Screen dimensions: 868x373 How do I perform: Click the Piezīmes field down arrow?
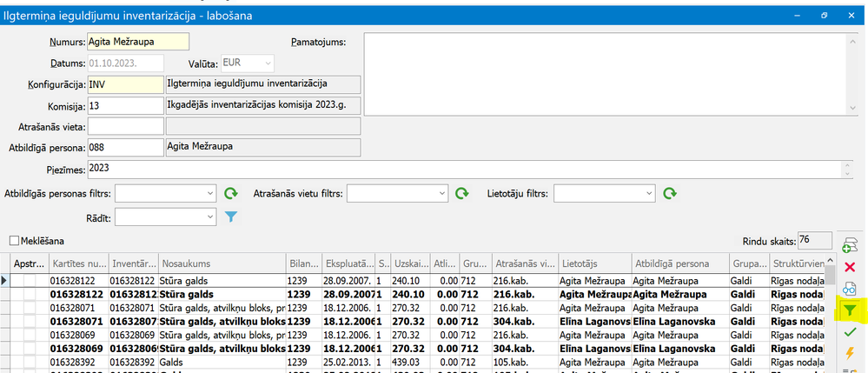coord(848,174)
